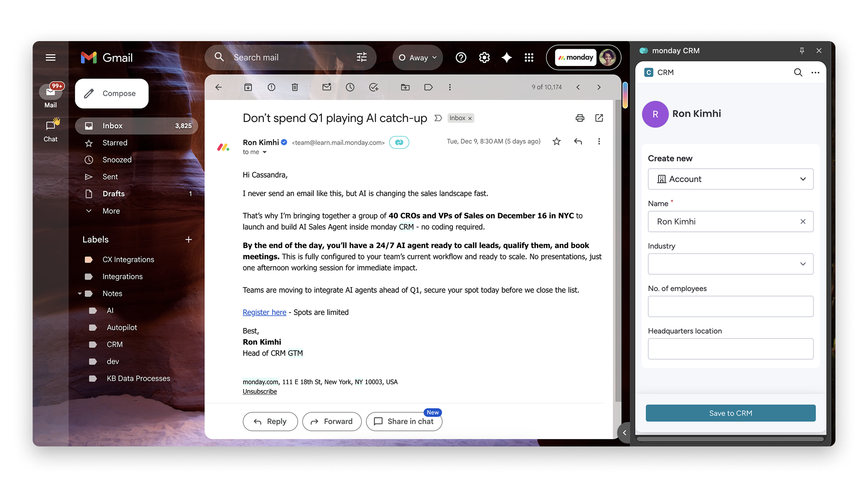Print the email
Viewport: 868px width, 488px height.
point(580,118)
